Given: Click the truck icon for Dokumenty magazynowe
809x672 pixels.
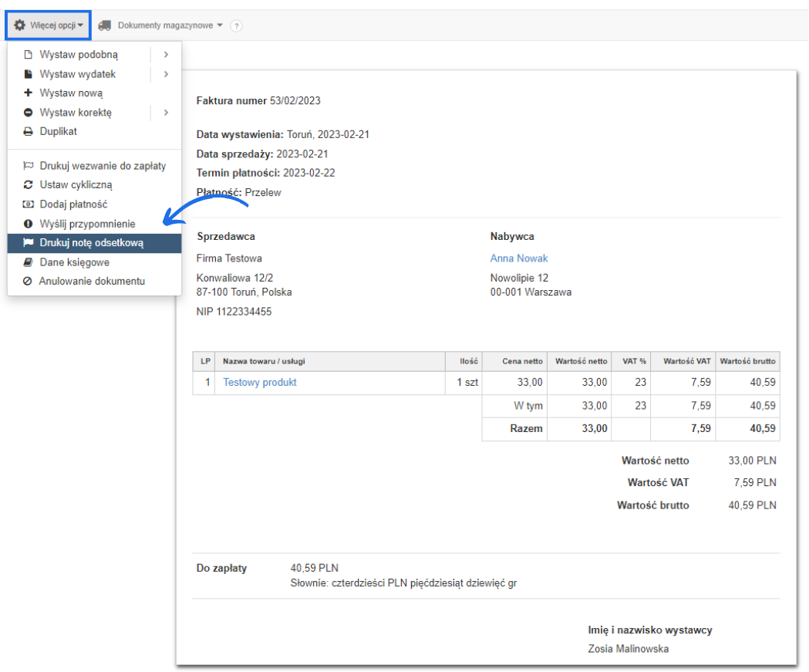Looking at the screenshot, I should pos(104,25).
